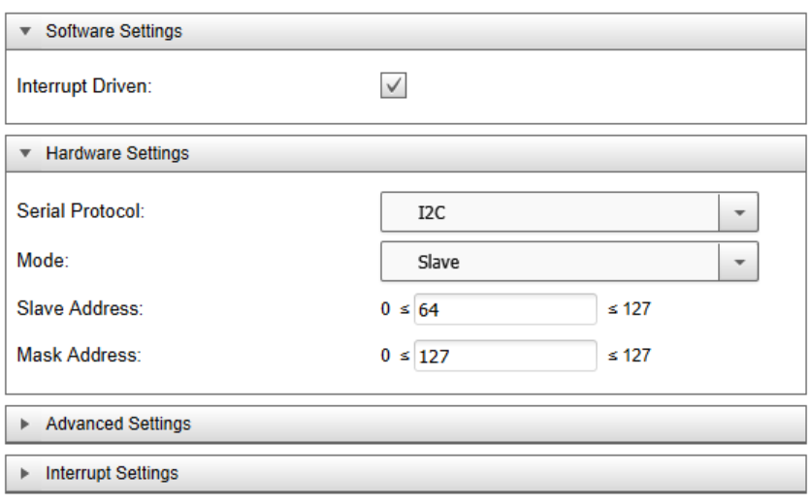Expand Interrupt Settings using its triangle icon
Image resolution: width=812 pixels, height=504 pixels.
(26, 474)
